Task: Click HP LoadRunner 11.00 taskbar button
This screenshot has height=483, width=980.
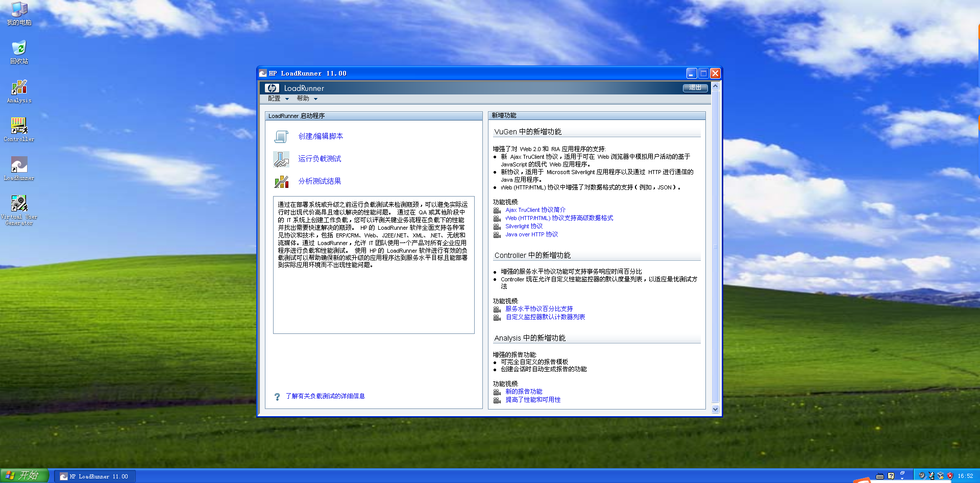Action: (94, 476)
